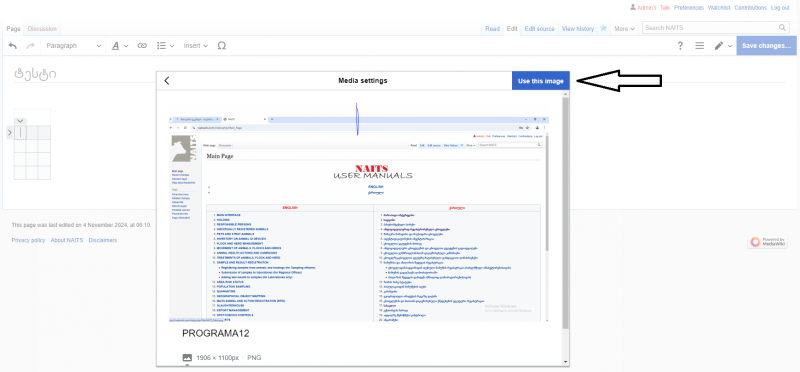
Task: Open the Admin3 user link
Action: pyautogui.click(x=646, y=8)
